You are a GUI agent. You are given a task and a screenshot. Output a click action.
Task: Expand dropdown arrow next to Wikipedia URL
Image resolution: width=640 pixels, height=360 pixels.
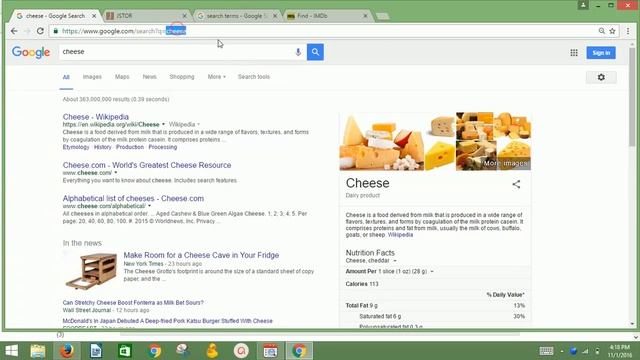tap(163, 124)
